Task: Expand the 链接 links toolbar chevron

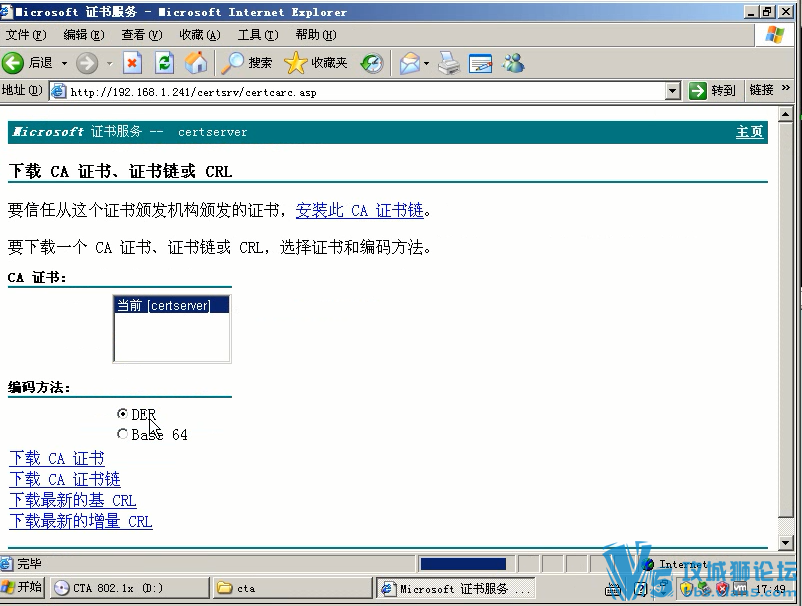Action: pyautogui.click(x=786, y=88)
